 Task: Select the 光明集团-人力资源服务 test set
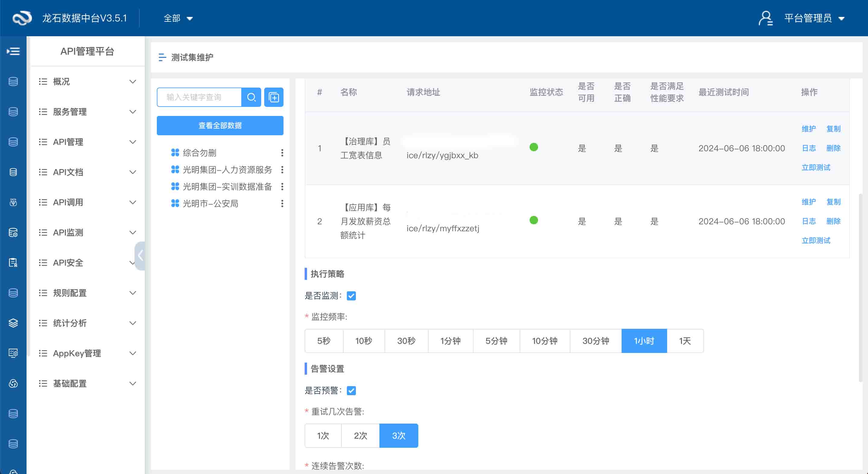tap(227, 170)
